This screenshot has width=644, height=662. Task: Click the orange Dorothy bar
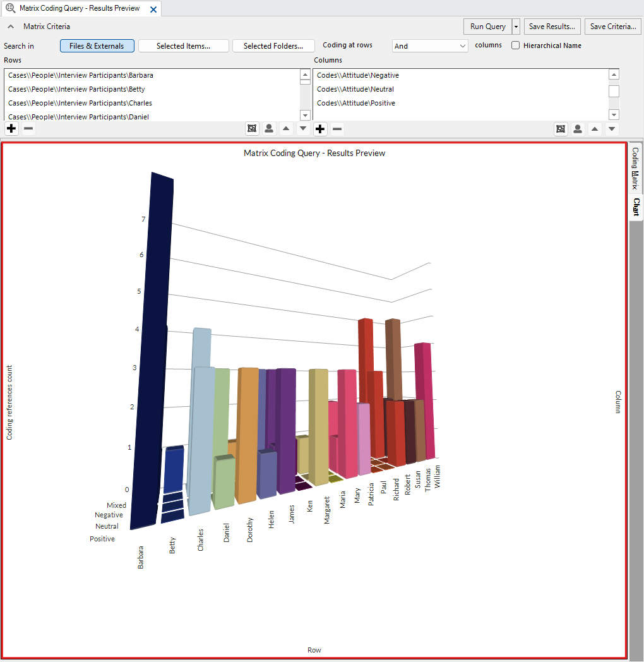coord(247,435)
